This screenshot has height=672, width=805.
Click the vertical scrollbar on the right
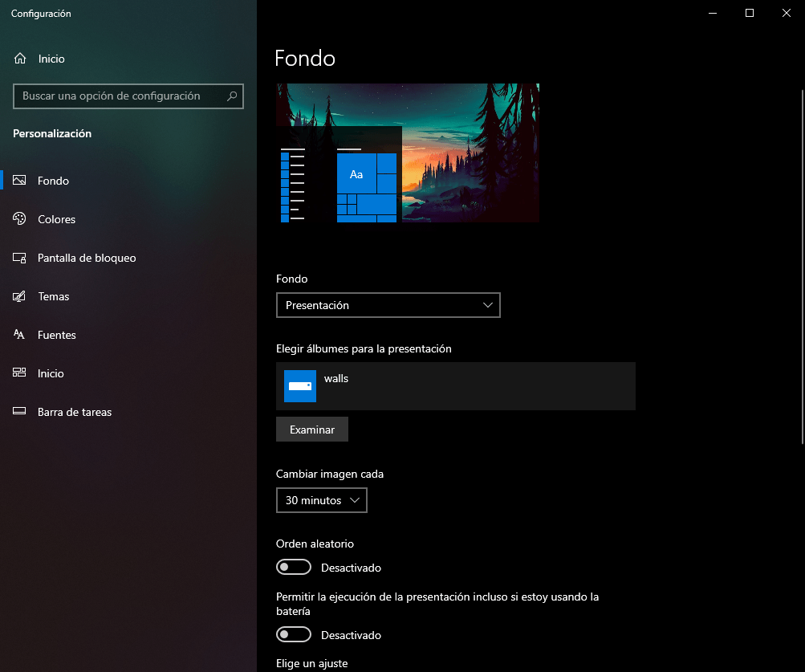802,265
